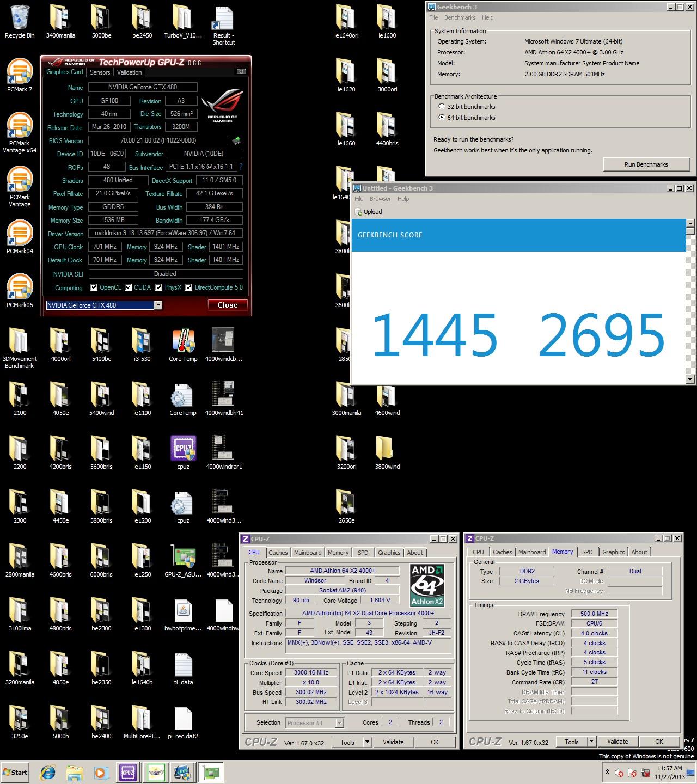The height and width of the screenshot is (784, 697).
Task: Open Windows Media Player taskbar icon
Action: (x=101, y=772)
